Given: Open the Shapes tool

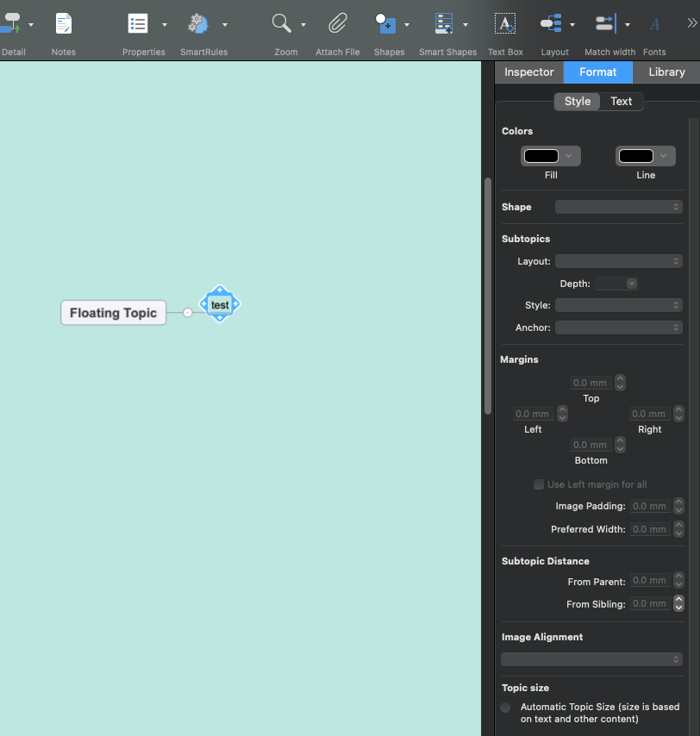Looking at the screenshot, I should [x=384, y=24].
